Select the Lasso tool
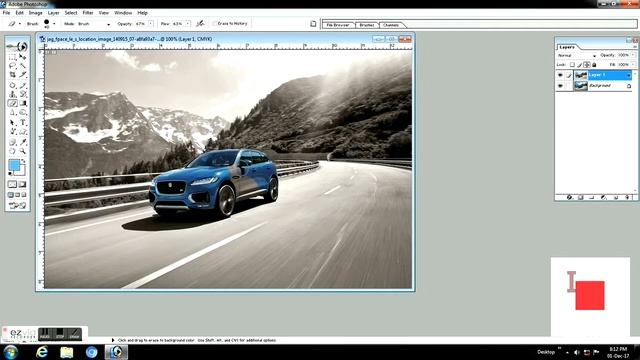This screenshot has height=360, width=640. point(13,66)
